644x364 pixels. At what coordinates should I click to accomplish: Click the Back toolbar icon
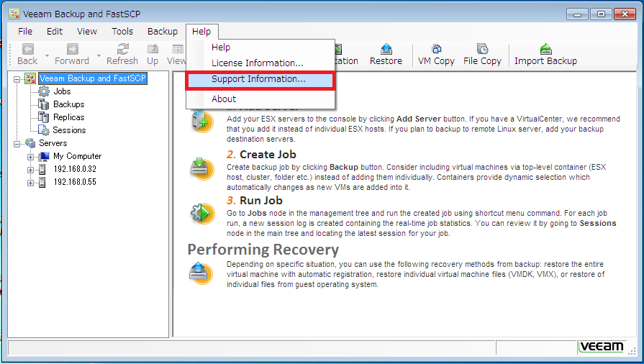coord(27,50)
